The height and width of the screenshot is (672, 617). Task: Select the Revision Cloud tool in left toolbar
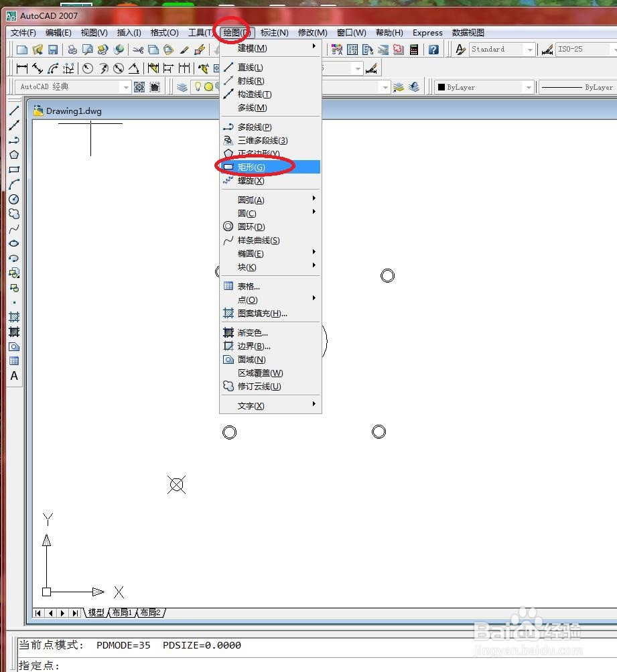coord(14,214)
